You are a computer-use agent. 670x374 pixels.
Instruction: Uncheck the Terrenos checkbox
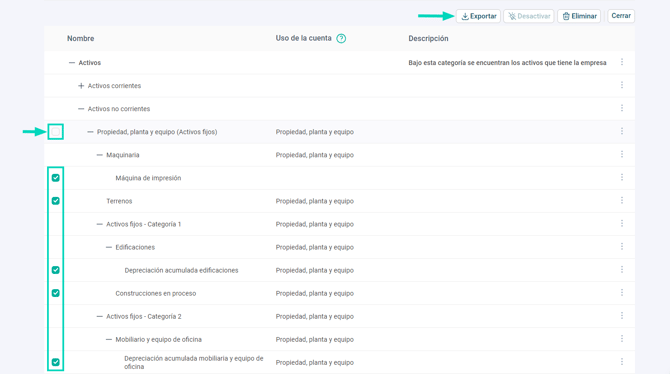[x=56, y=201]
